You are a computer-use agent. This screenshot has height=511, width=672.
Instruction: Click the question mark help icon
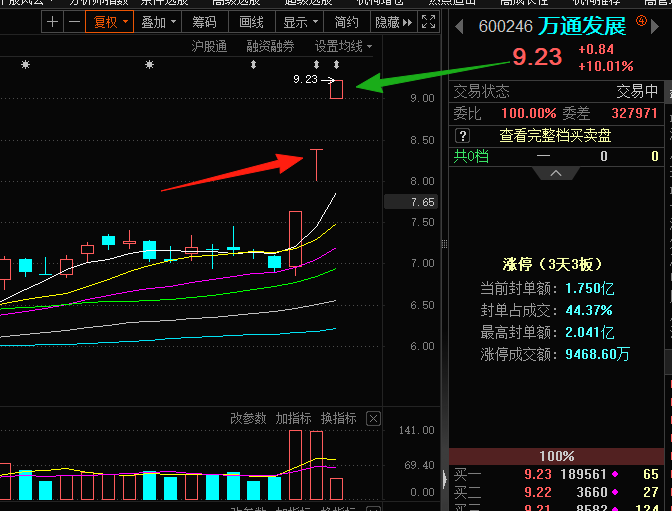462,136
